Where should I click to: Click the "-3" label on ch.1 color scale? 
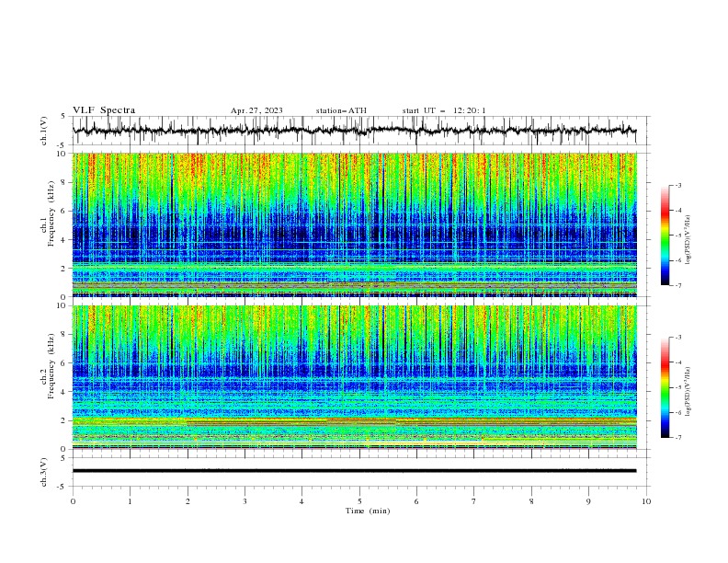tap(677, 185)
